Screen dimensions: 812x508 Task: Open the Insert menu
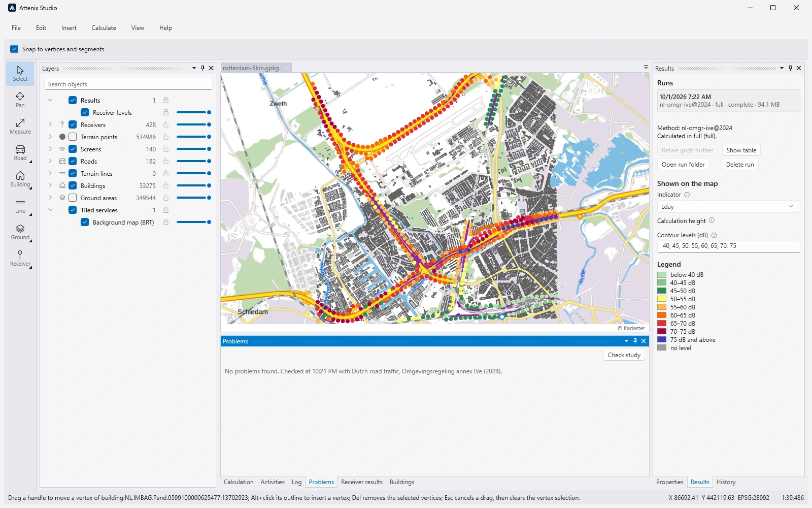coord(69,28)
